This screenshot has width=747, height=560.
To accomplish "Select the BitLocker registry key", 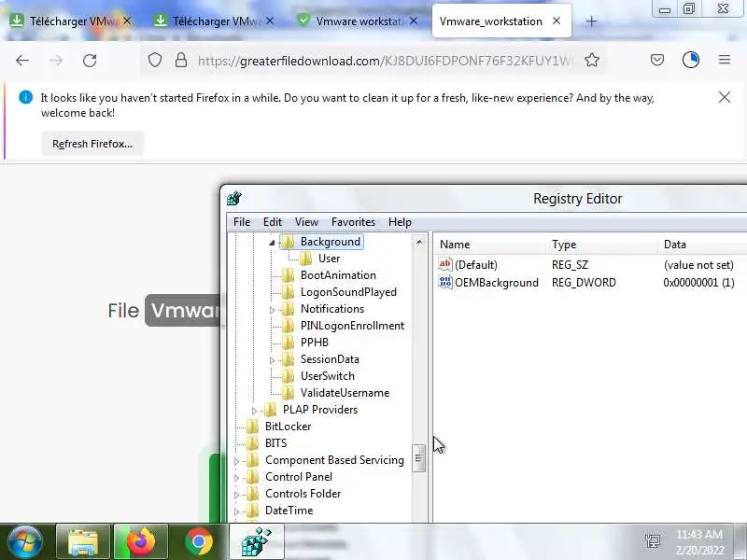I will click(x=288, y=427).
